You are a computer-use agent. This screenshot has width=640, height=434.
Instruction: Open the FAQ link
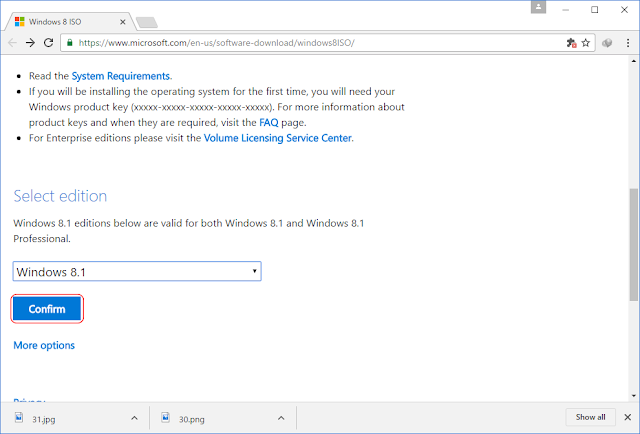click(269, 122)
